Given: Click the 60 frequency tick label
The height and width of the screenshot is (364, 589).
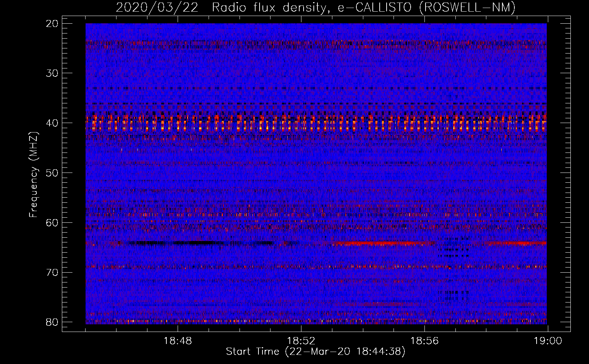Looking at the screenshot, I should click(52, 223).
